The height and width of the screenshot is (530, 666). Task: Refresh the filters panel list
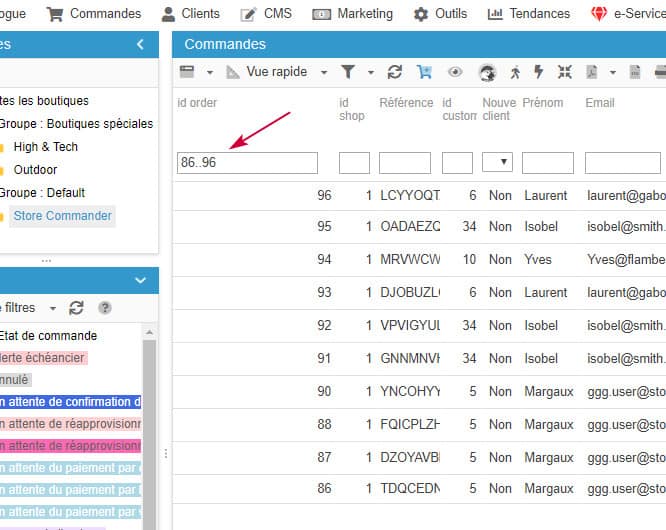[77, 308]
